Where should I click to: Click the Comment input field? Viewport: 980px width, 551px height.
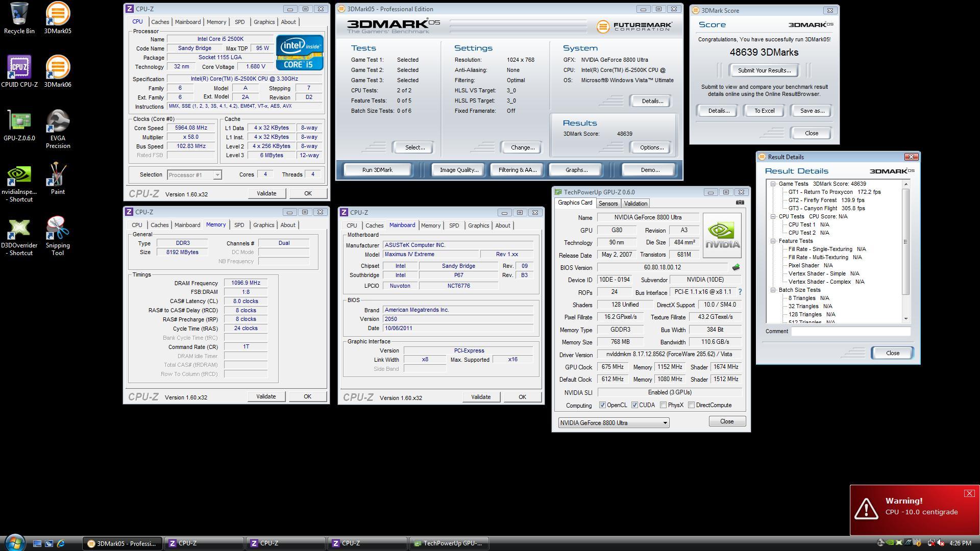pos(850,332)
